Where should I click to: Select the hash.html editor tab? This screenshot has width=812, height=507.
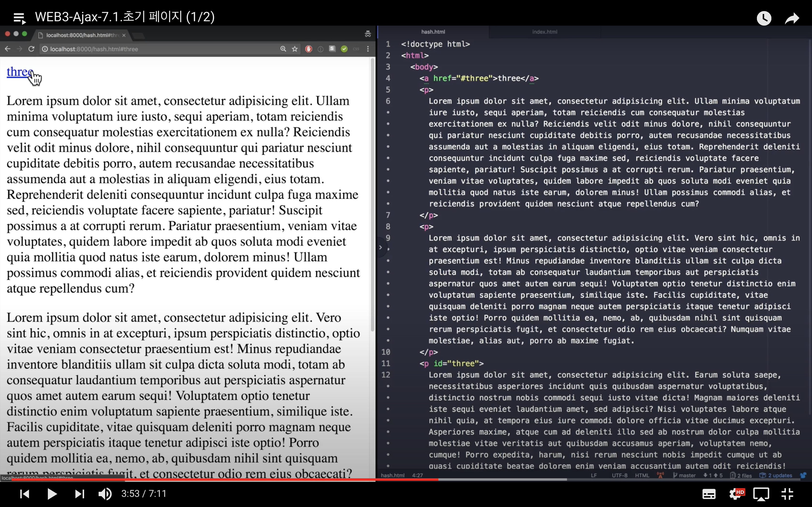(433, 32)
